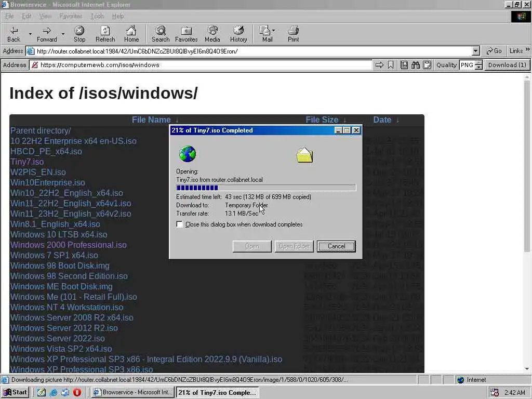Open Browservice bookmarks list icon
532x399 pixels.
click(x=404, y=65)
